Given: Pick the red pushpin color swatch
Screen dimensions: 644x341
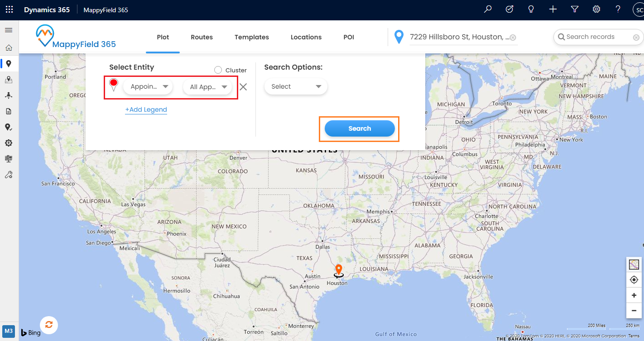Looking at the screenshot, I should (114, 85).
